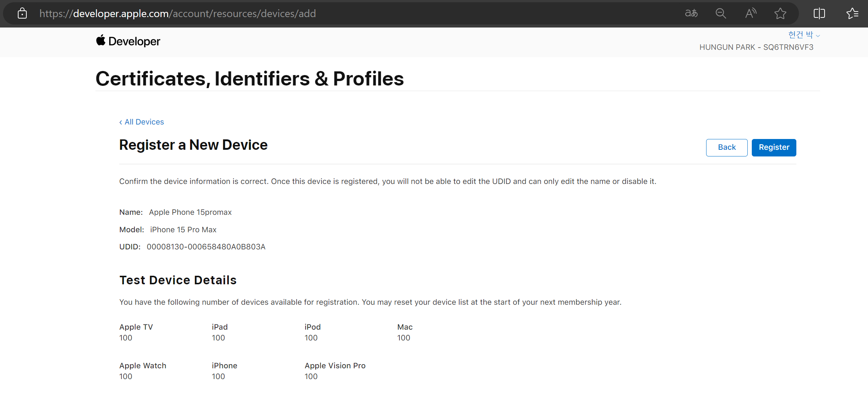Click the iPod device count
Viewport: 868px width, 414px height.
[x=311, y=338]
